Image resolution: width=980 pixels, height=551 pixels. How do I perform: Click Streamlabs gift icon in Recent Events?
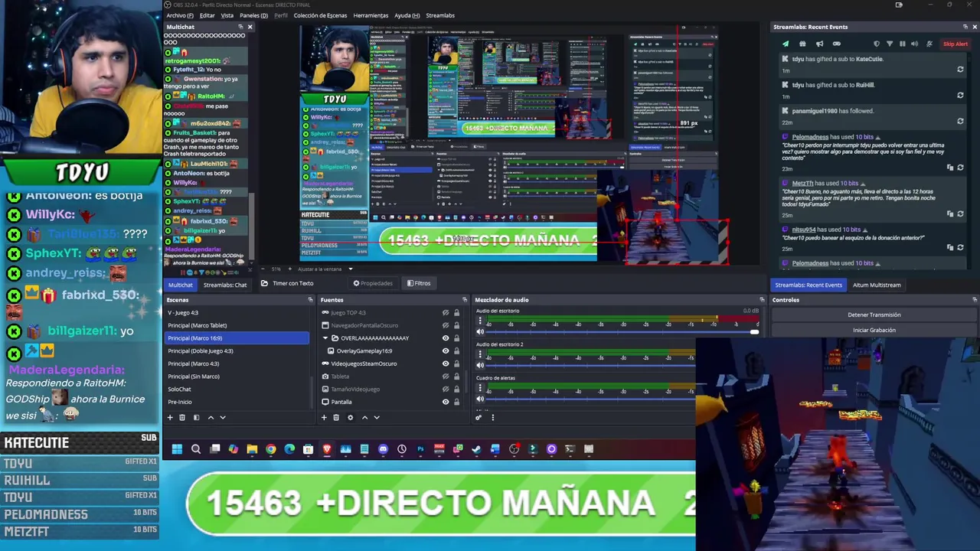[x=802, y=44]
